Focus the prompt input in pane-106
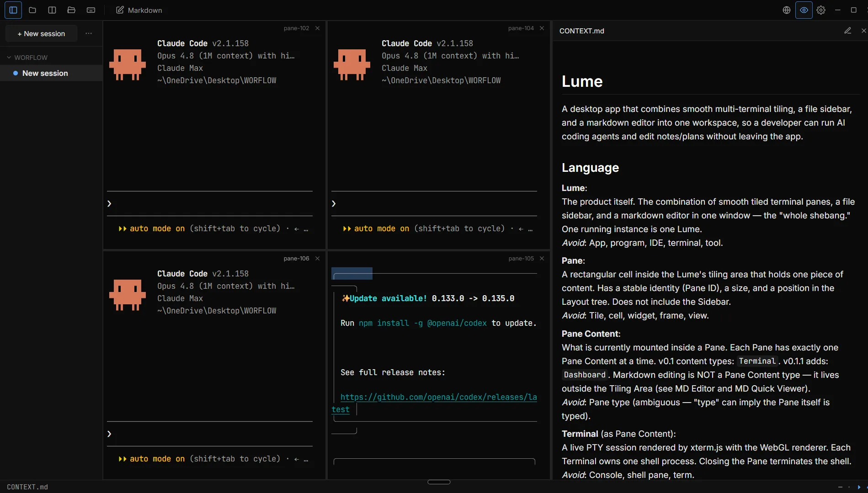The height and width of the screenshot is (493, 868). pyautogui.click(x=210, y=434)
